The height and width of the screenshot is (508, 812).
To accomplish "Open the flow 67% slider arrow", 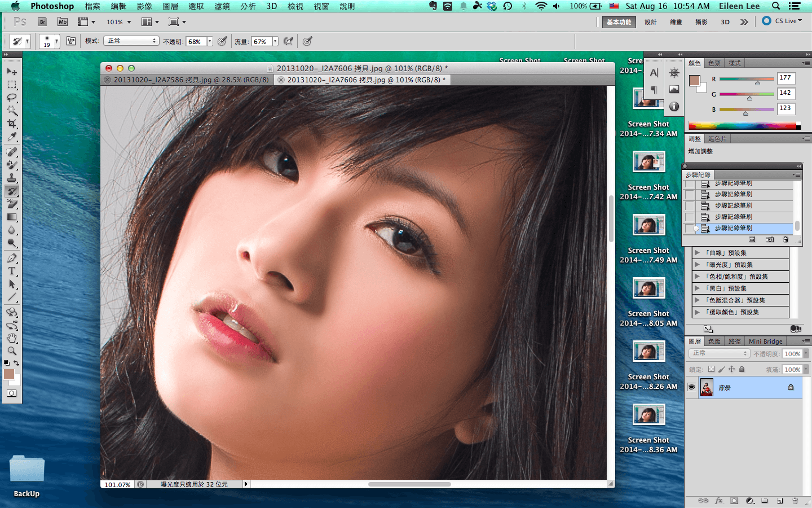I will (275, 41).
